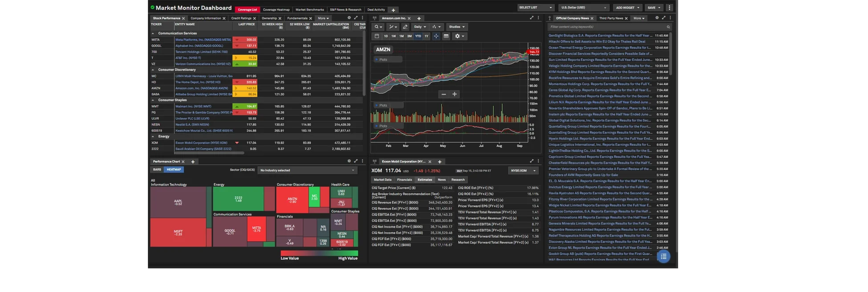Image resolution: width=868 pixels, height=292 pixels.
Task: Zoom out the AMZN chart with minus
Action: tap(443, 94)
